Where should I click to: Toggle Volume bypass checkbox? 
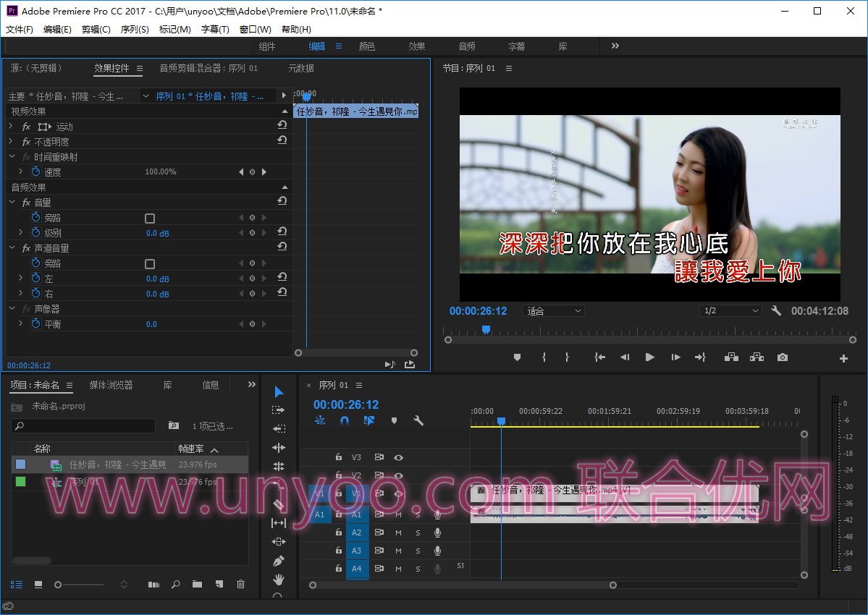click(x=149, y=218)
